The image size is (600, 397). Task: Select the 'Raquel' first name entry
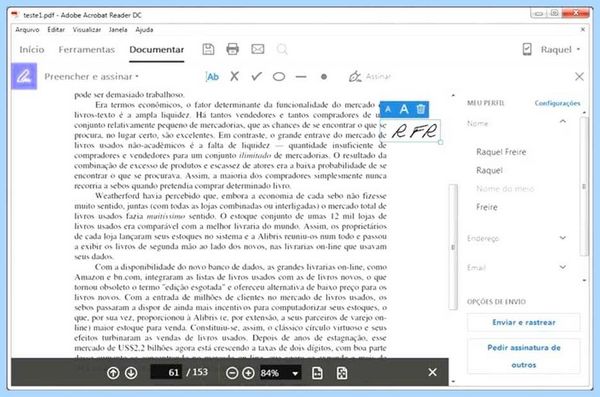489,170
